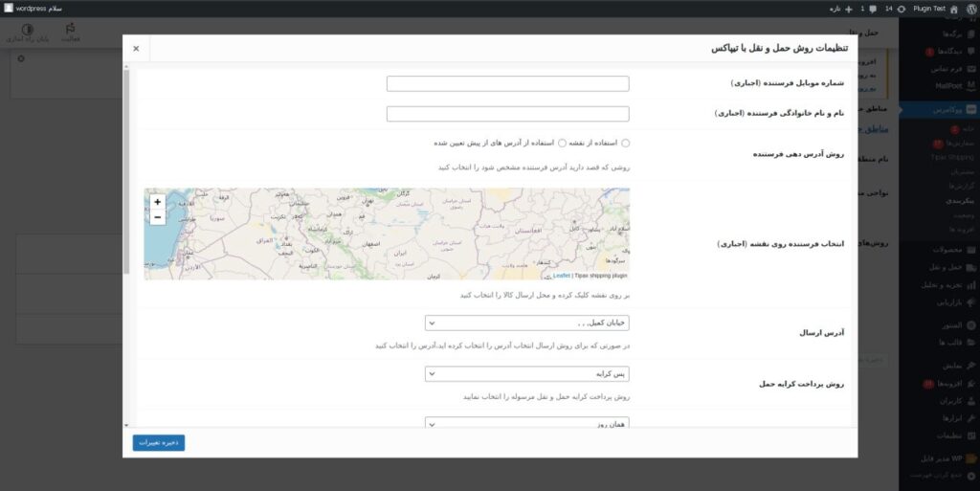Click the store setup half-circle icon
The height and width of the screenshot is (491, 980).
pos(28,29)
